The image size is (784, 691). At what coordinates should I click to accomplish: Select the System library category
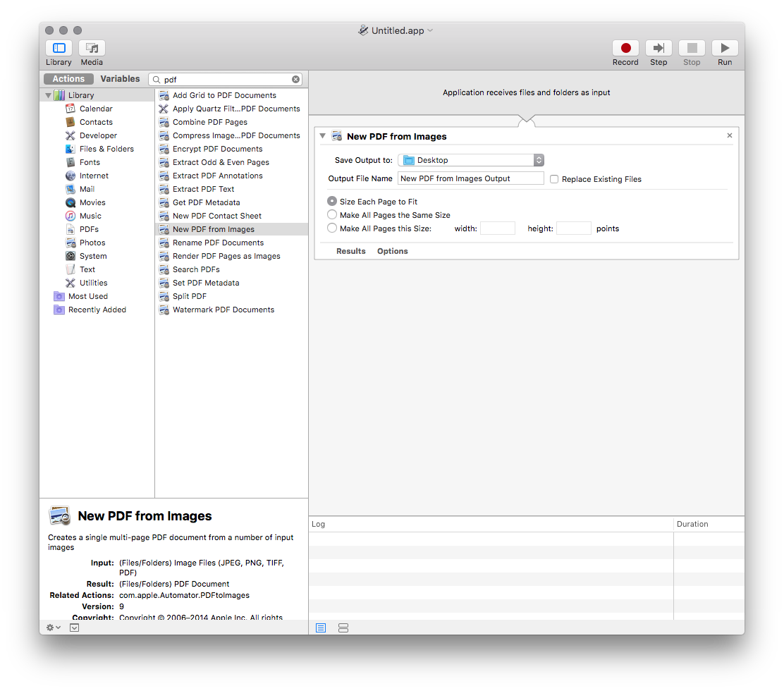(93, 256)
